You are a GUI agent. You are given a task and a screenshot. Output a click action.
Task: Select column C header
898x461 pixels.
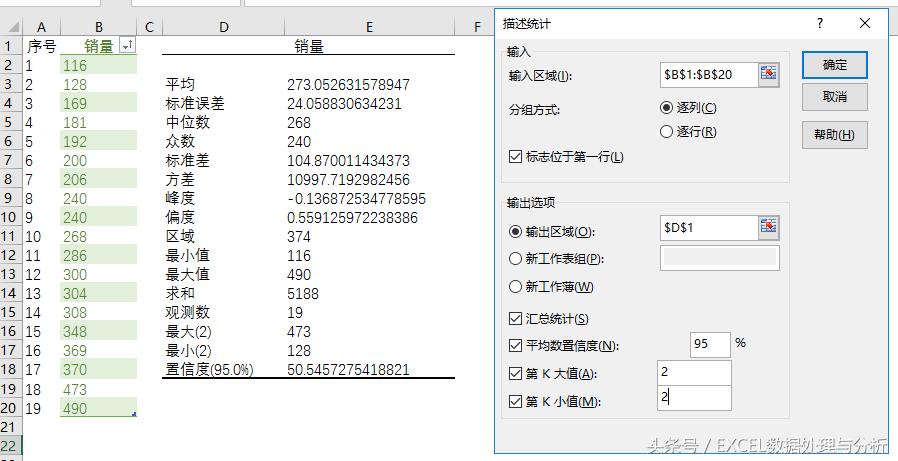(x=149, y=27)
